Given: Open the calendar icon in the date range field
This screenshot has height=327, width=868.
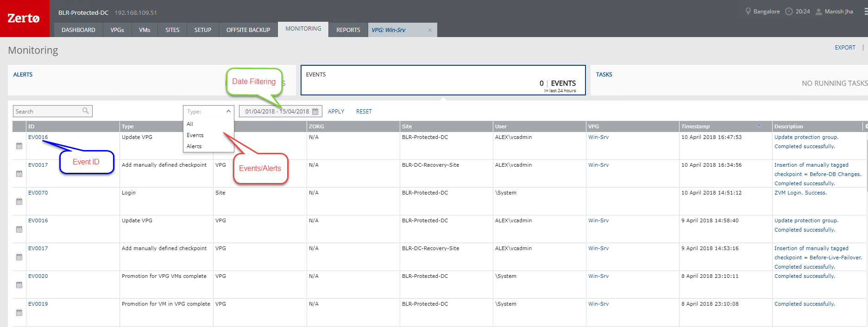Looking at the screenshot, I should click(x=315, y=112).
